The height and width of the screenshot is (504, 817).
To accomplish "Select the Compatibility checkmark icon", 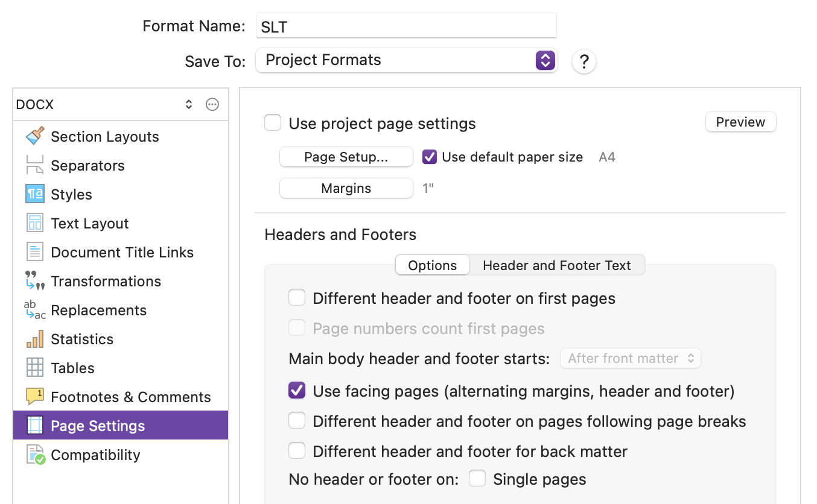I will click(x=35, y=455).
